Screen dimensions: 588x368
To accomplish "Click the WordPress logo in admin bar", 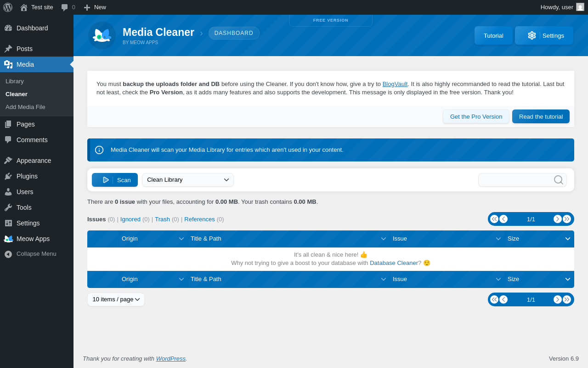I will point(8,7).
